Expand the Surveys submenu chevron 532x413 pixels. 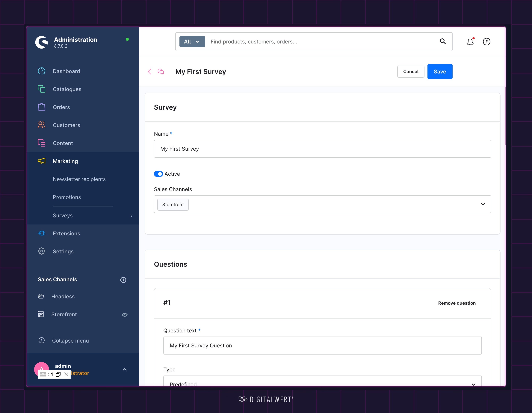pyautogui.click(x=132, y=216)
